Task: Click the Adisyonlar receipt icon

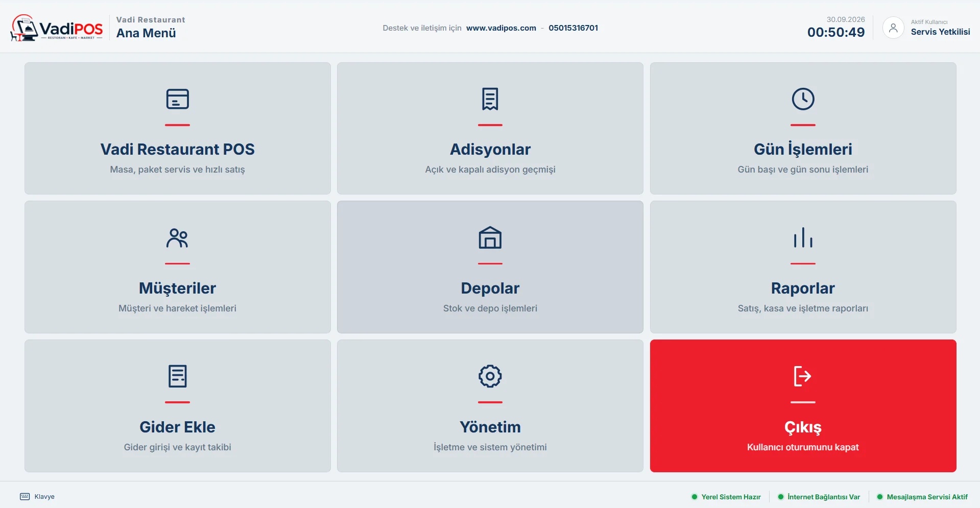Action: [490, 99]
